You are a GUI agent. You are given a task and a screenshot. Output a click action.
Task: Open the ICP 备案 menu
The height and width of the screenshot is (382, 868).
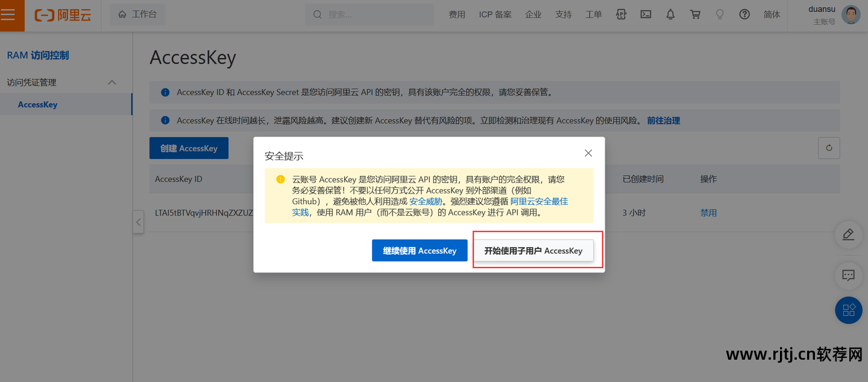495,14
